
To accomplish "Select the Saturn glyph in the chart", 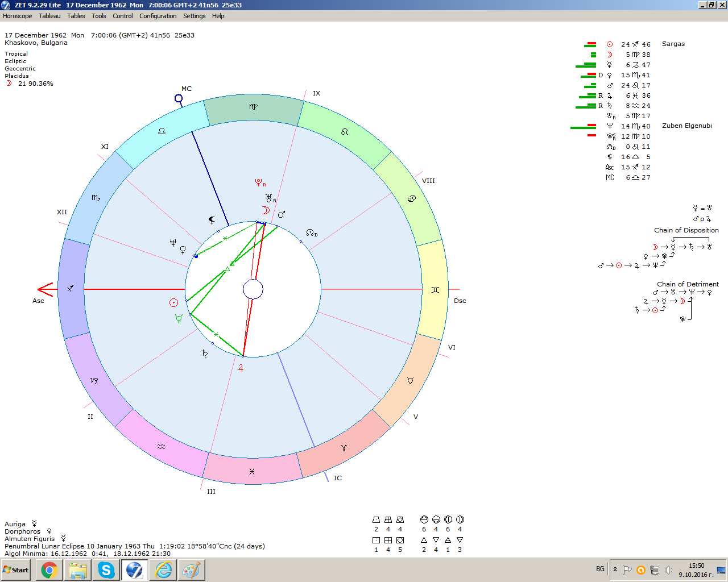I will tap(204, 354).
